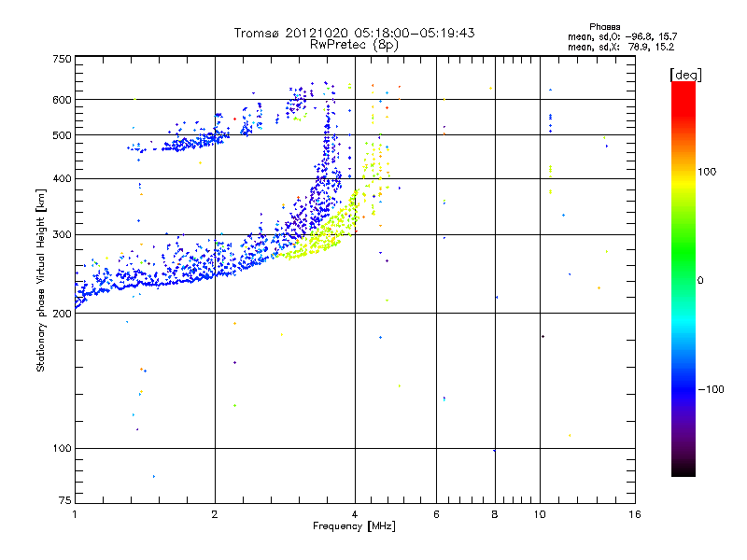The image size is (747, 560).
Task: Select the "mean, sd,X: 78.9, 15.2" line
Action: click(621, 47)
